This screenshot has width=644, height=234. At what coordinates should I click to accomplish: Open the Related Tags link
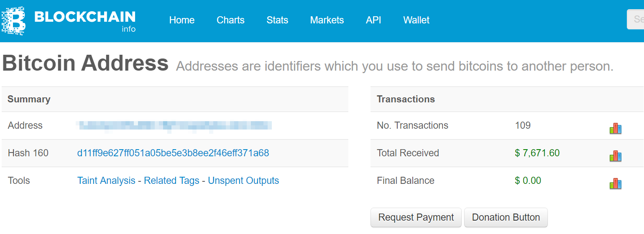pyautogui.click(x=171, y=181)
